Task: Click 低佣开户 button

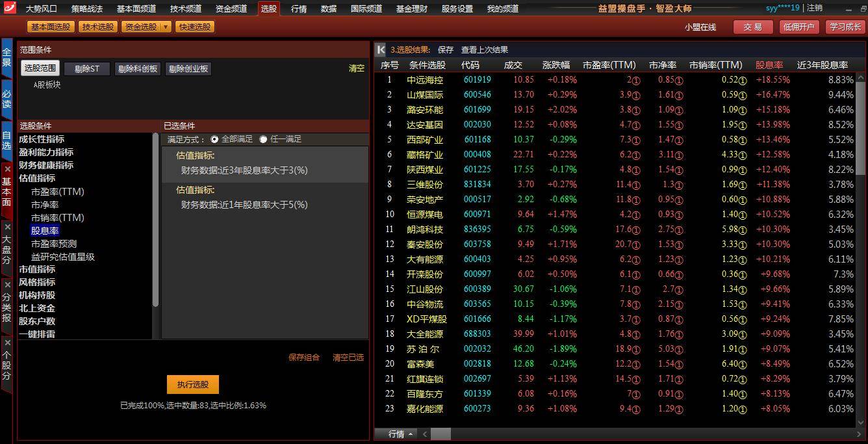Action: (798, 27)
